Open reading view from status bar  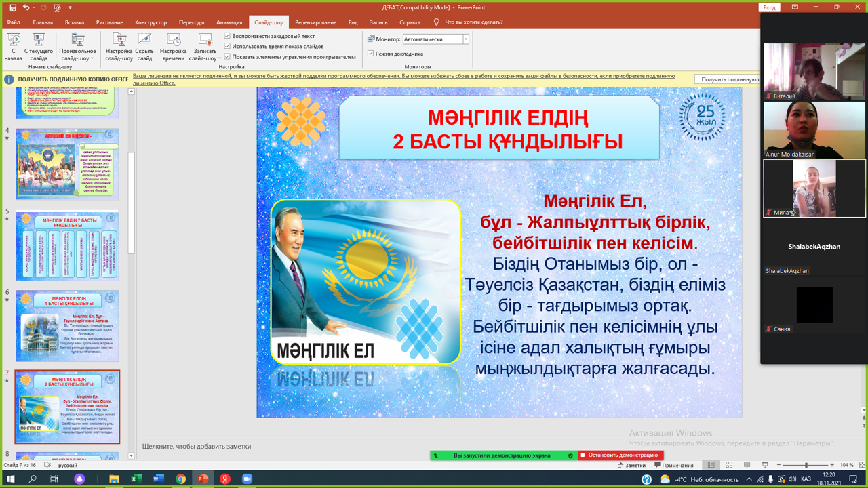pyautogui.click(x=747, y=465)
